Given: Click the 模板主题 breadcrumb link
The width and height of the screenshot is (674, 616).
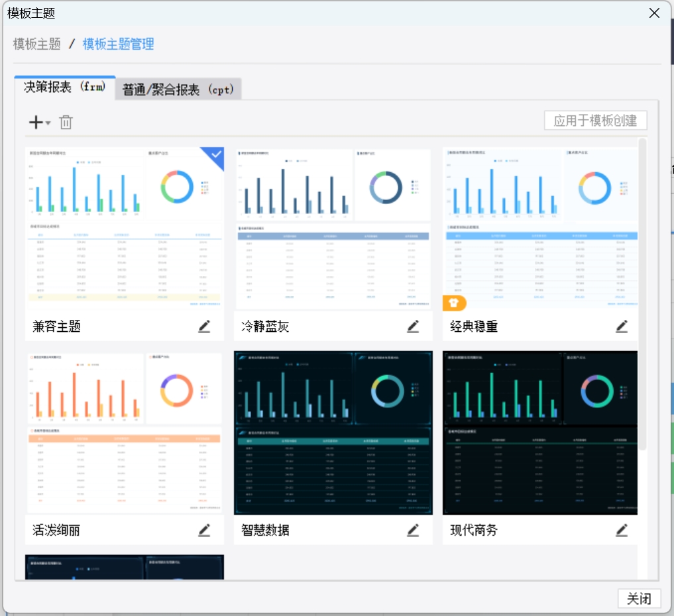Looking at the screenshot, I should pyautogui.click(x=37, y=44).
